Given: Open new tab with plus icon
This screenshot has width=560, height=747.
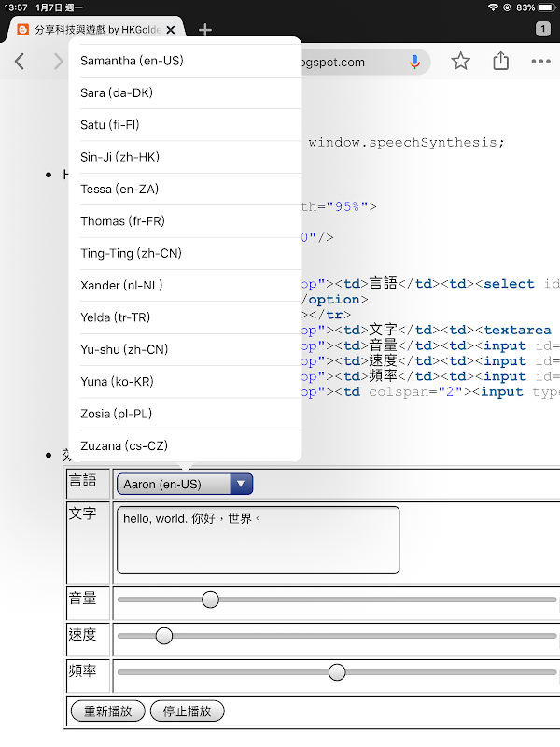Looking at the screenshot, I should point(205,30).
